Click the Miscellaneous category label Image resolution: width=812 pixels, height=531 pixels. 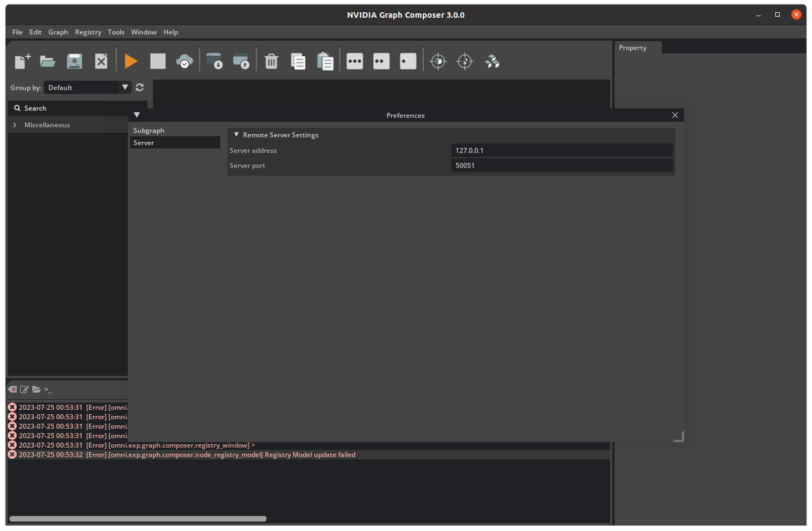pyautogui.click(x=47, y=125)
